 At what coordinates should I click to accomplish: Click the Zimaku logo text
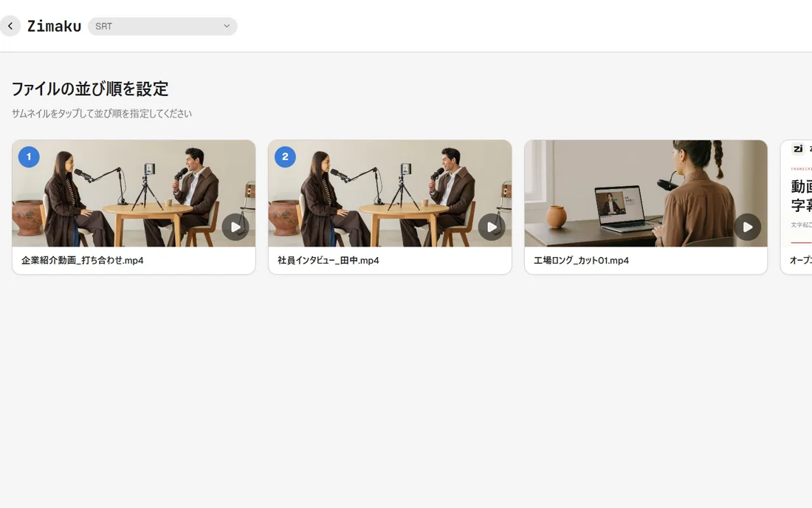pos(55,27)
